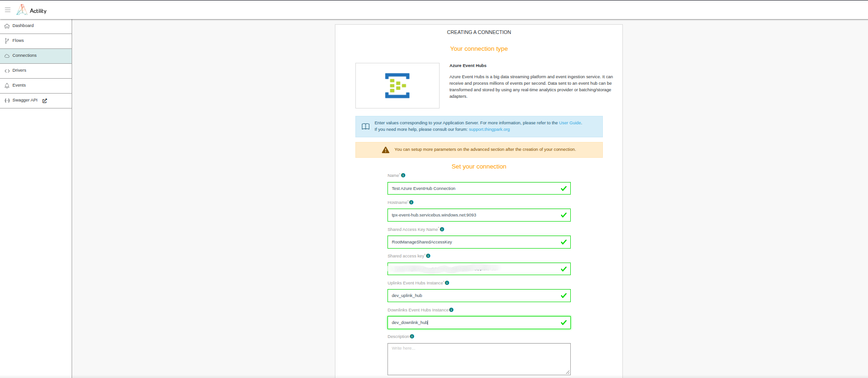
Task: Click the dev_uplink_hub input field
Action: [479, 296]
